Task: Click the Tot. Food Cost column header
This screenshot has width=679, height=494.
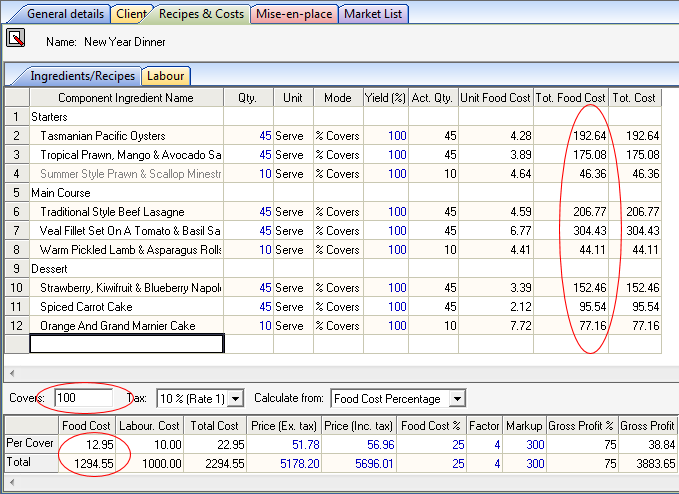Action: point(571,97)
